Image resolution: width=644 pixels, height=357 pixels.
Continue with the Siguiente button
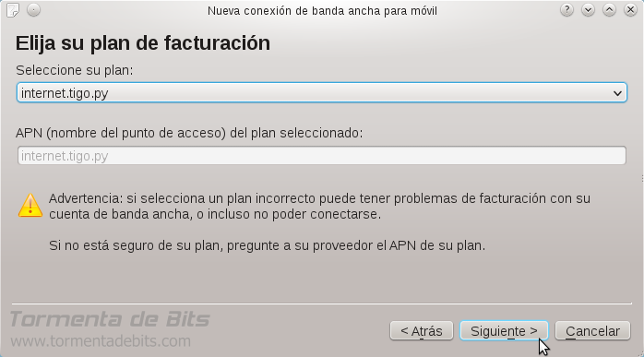point(504,330)
